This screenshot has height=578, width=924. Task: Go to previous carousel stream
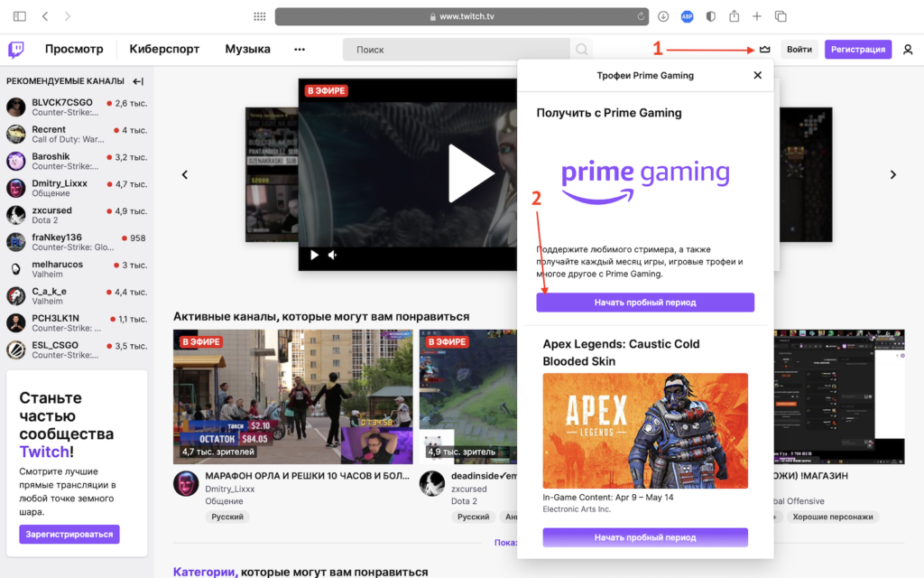pyautogui.click(x=185, y=174)
